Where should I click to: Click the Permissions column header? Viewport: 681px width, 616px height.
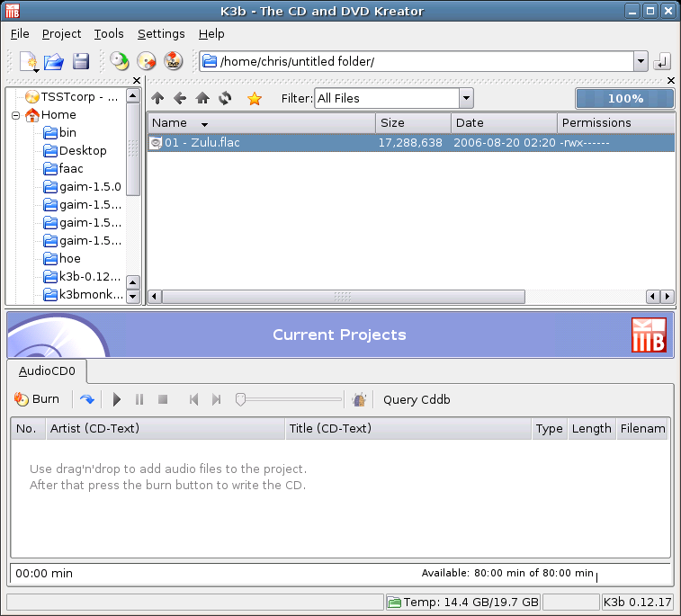point(616,123)
